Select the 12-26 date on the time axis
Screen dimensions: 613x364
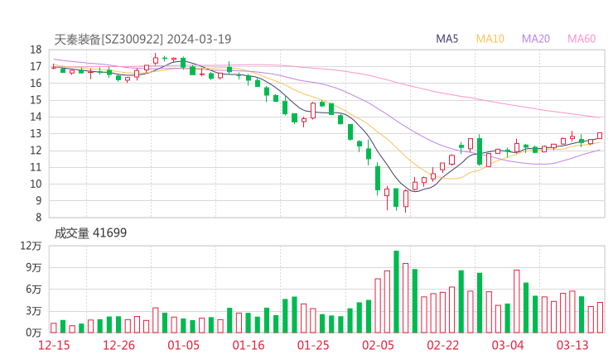(x=118, y=344)
